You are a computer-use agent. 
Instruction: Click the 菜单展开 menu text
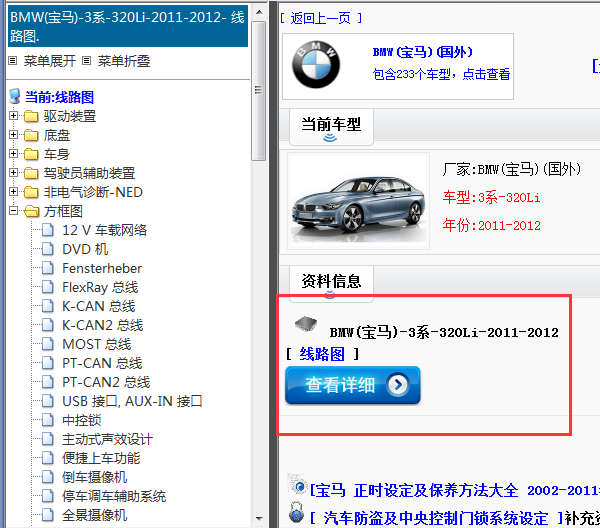[49, 61]
